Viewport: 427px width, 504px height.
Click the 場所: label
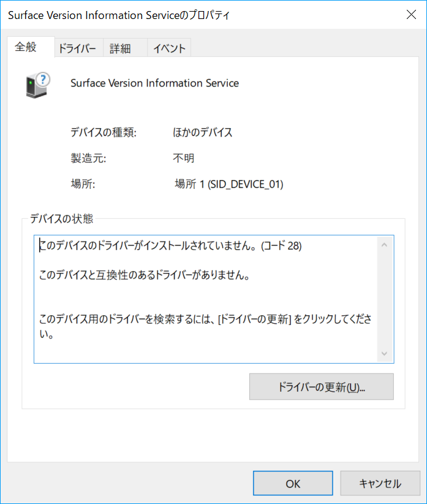tap(83, 184)
